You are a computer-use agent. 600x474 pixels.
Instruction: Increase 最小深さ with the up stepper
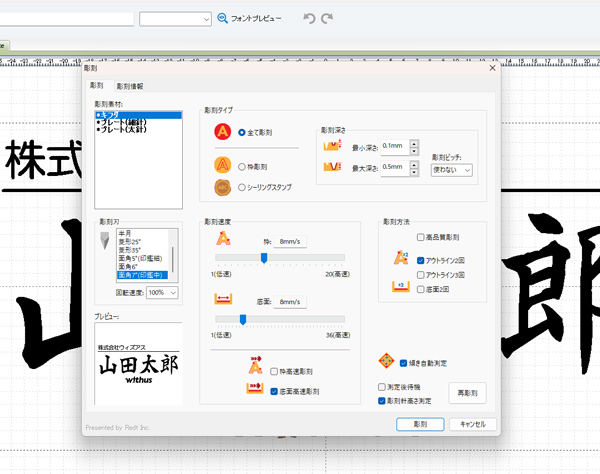click(x=414, y=143)
